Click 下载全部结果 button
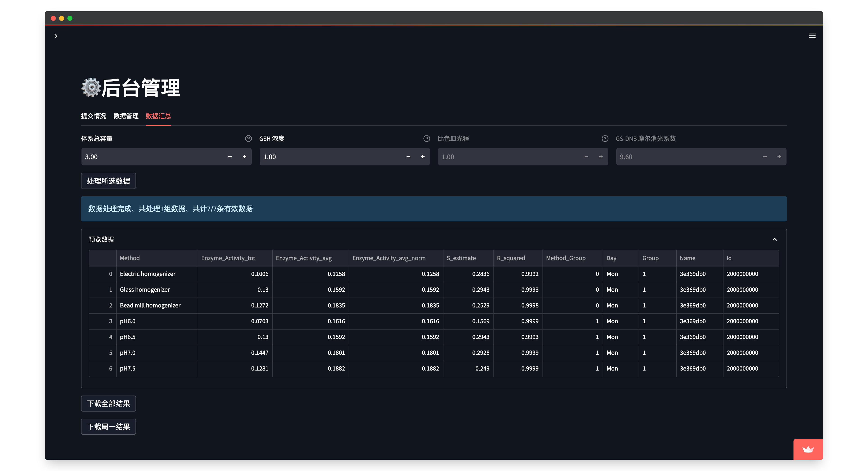 [x=108, y=404]
